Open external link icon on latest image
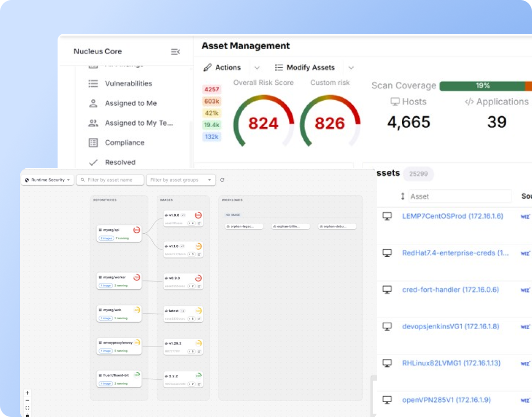 pyautogui.click(x=199, y=319)
